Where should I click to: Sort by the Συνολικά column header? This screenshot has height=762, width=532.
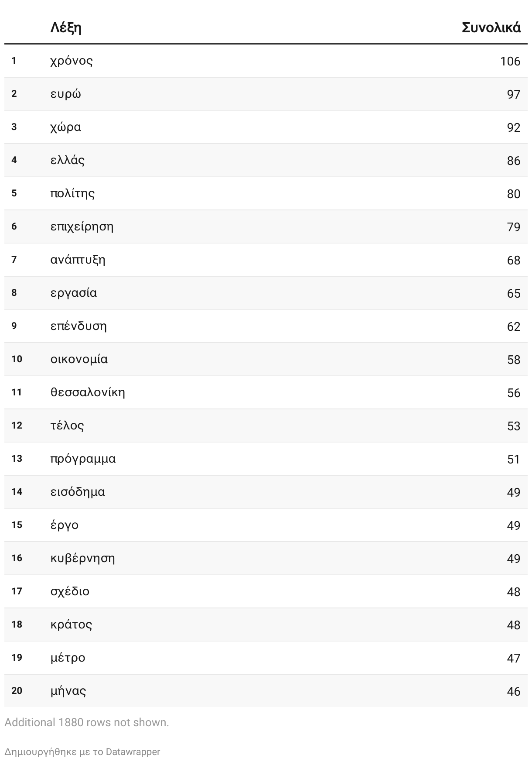(491, 28)
